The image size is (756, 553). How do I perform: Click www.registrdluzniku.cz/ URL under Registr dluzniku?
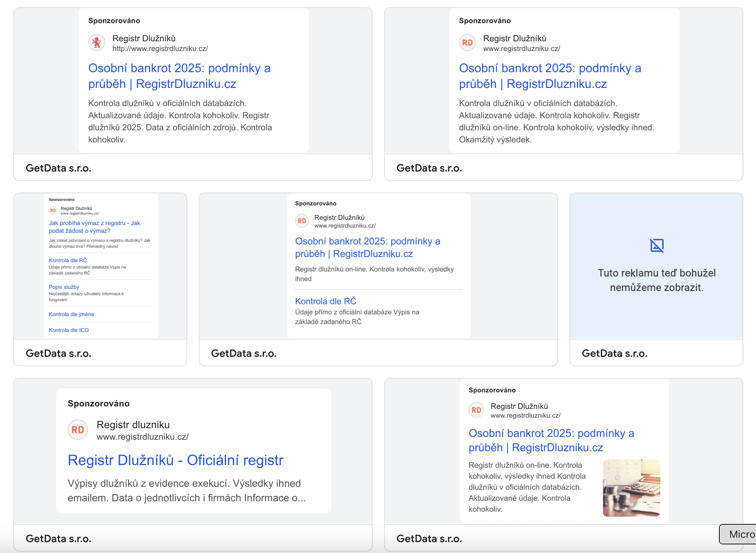pos(143,437)
